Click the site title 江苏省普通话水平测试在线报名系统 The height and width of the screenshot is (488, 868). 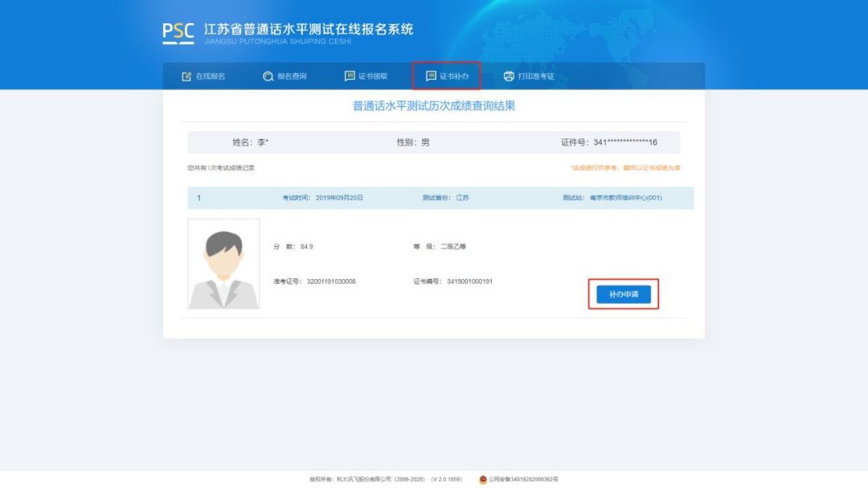(309, 30)
